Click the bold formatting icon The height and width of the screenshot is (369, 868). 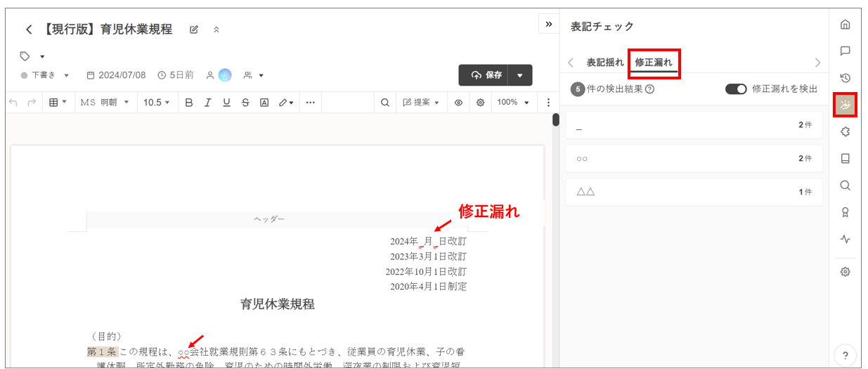(x=188, y=103)
